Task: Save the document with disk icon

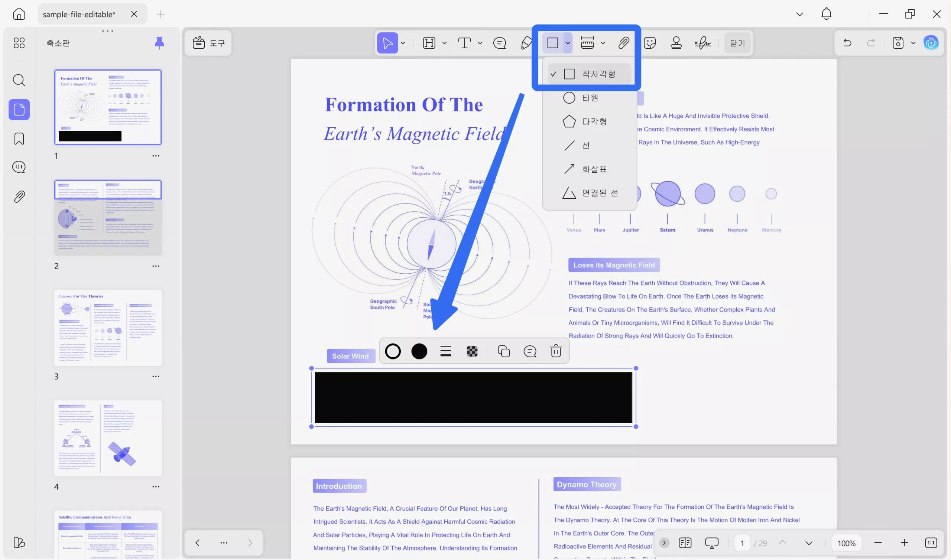Action: (898, 43)
